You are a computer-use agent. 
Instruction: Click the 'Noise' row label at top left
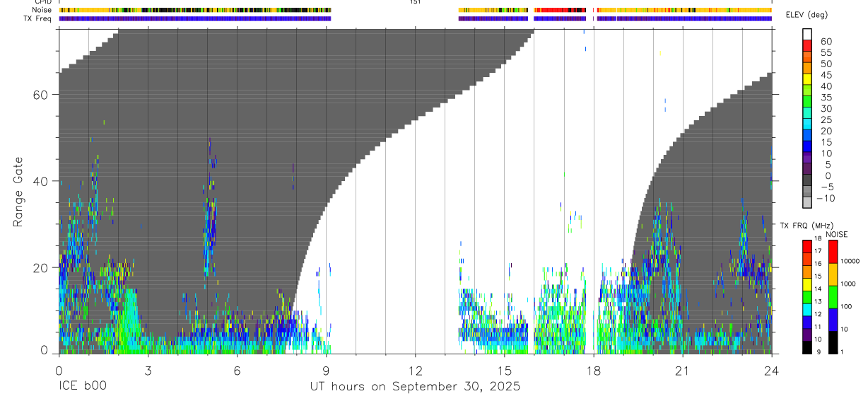pos(42,10)
